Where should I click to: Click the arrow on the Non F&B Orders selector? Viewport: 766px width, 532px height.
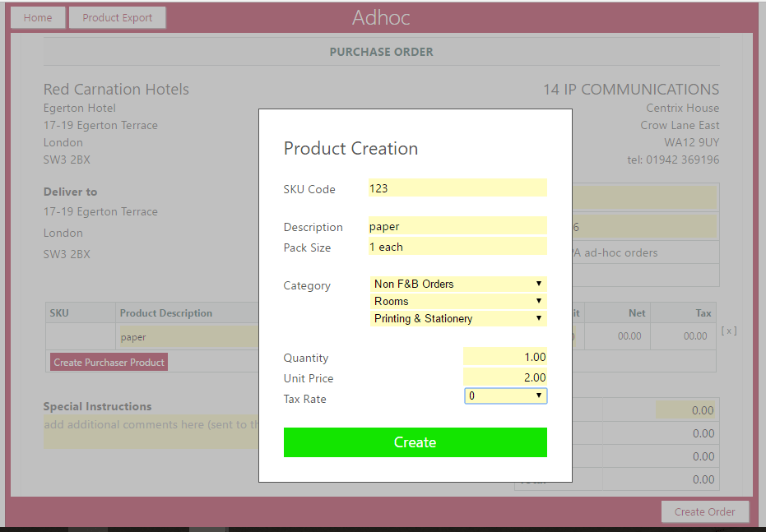pos(538,283)
